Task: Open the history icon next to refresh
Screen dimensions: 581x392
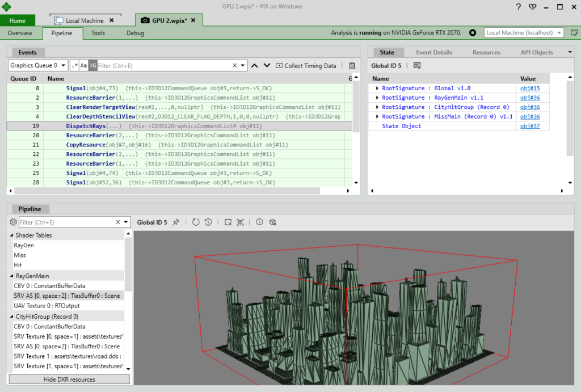Action: [x=208, y=222]
